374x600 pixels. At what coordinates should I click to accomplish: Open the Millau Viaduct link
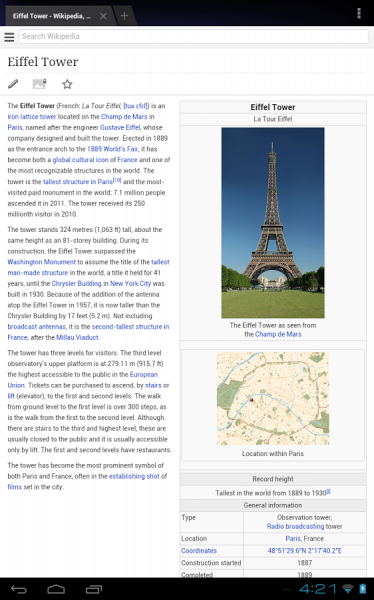[x=77, y=338]
